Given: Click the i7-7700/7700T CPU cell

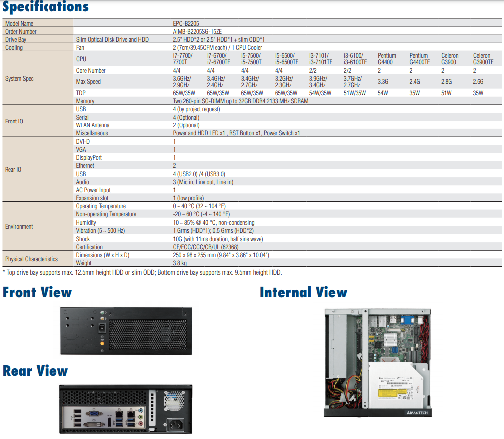Looking at the screenshot, I should coord(182,59).
